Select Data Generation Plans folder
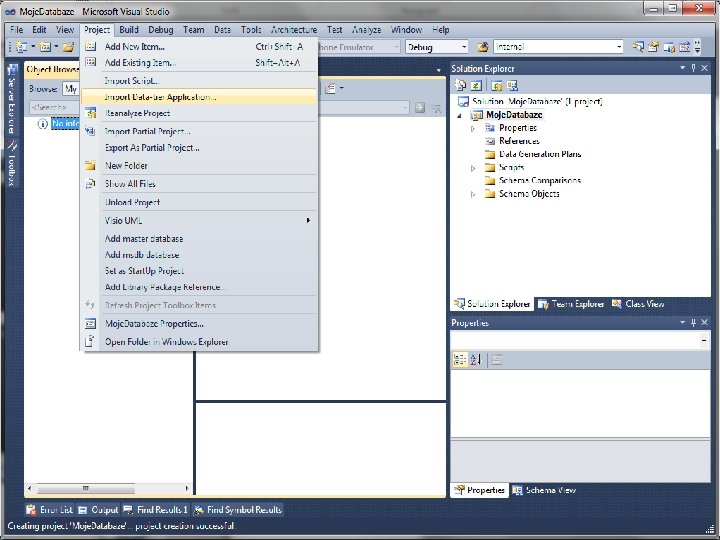This screenshot has width=720, height=540. (540, 154)
